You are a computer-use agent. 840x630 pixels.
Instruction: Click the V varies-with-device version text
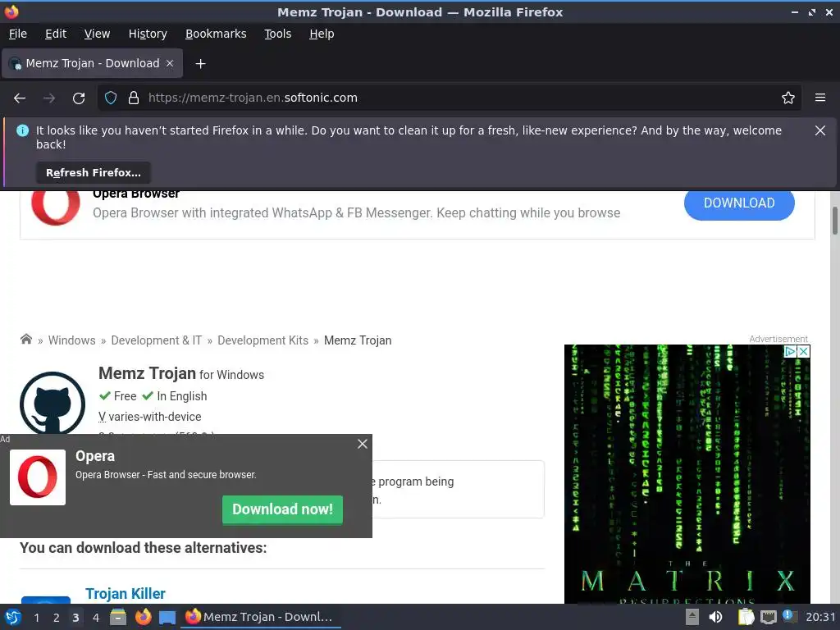150,417
